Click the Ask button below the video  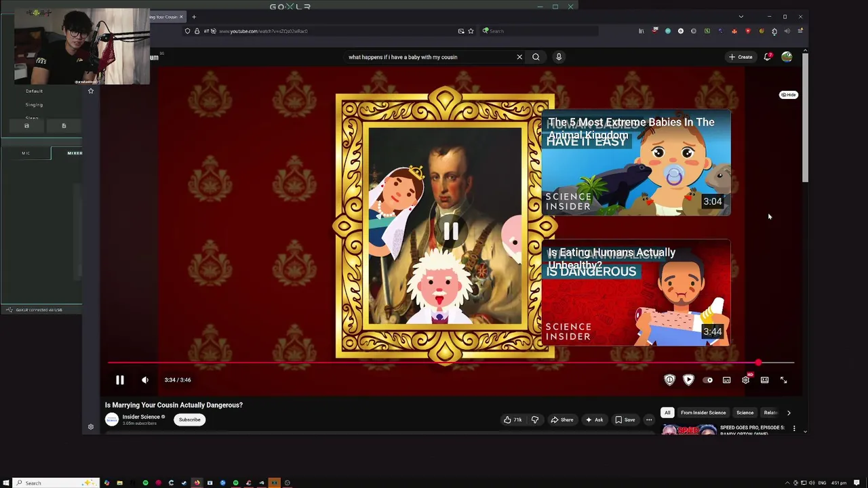point(594,420)
